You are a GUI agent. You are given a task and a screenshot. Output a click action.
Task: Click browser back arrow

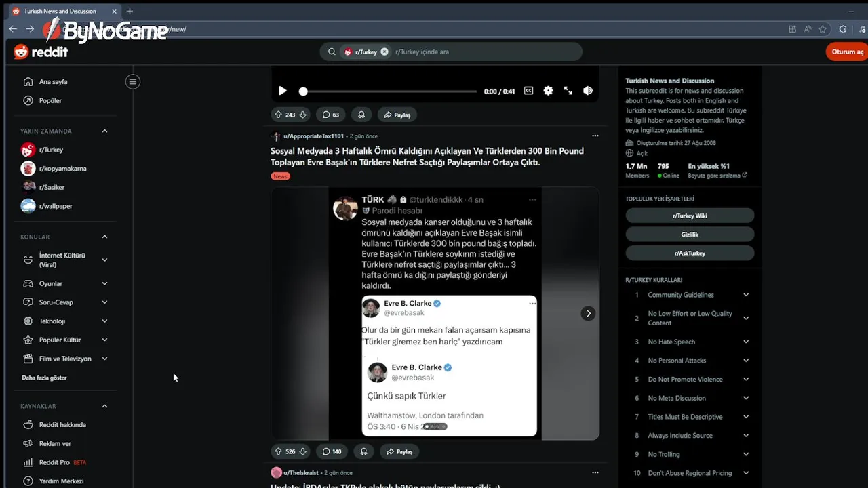13,29
